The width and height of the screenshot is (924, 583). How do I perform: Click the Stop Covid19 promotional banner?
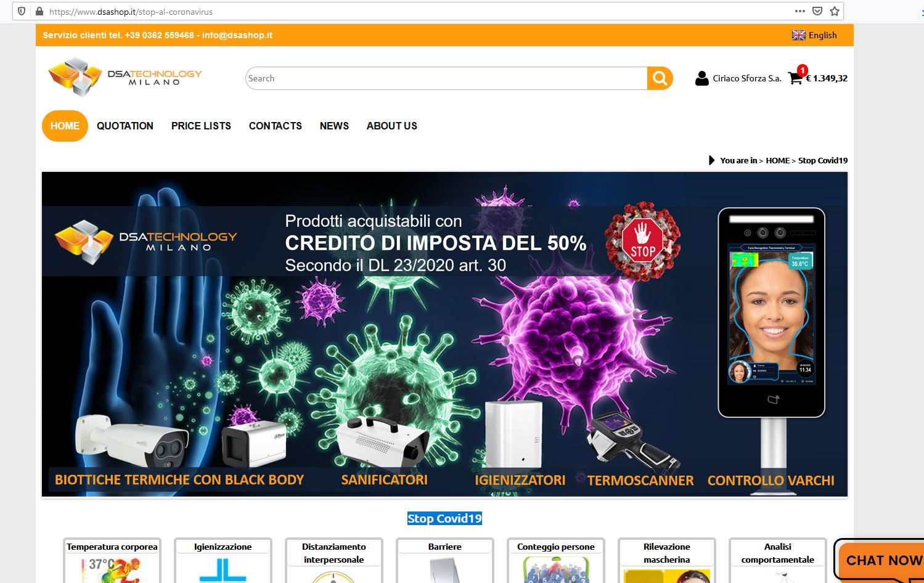[x=444, y=334]
